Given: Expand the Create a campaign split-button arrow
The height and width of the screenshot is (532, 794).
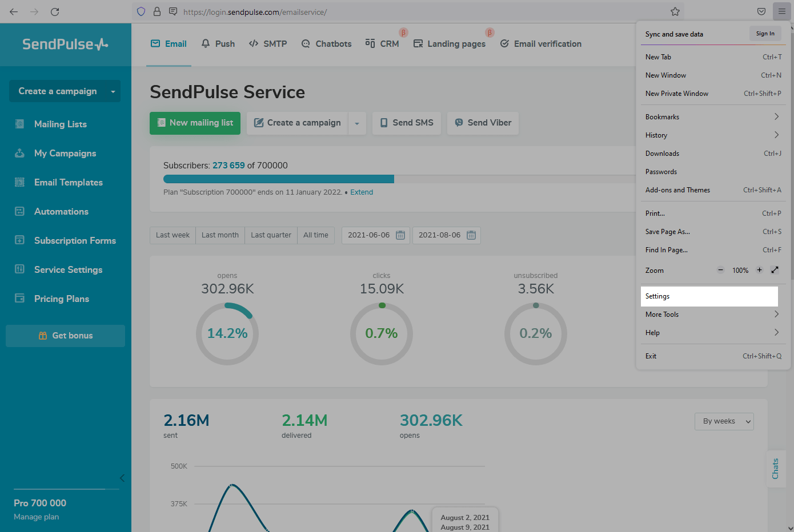Looking at the screenshot, I should click(x=357, y=123).
